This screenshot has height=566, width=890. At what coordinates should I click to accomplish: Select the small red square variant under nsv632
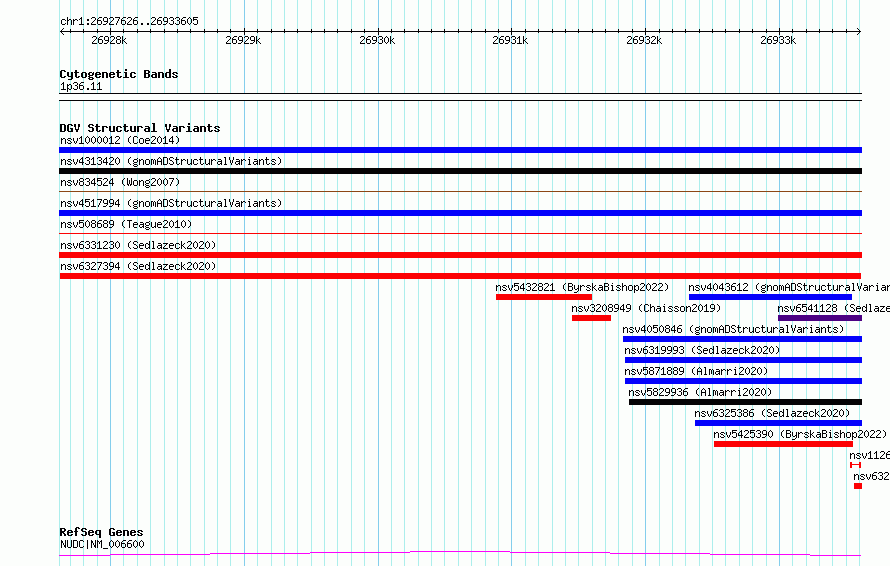[x=858, y=486]
